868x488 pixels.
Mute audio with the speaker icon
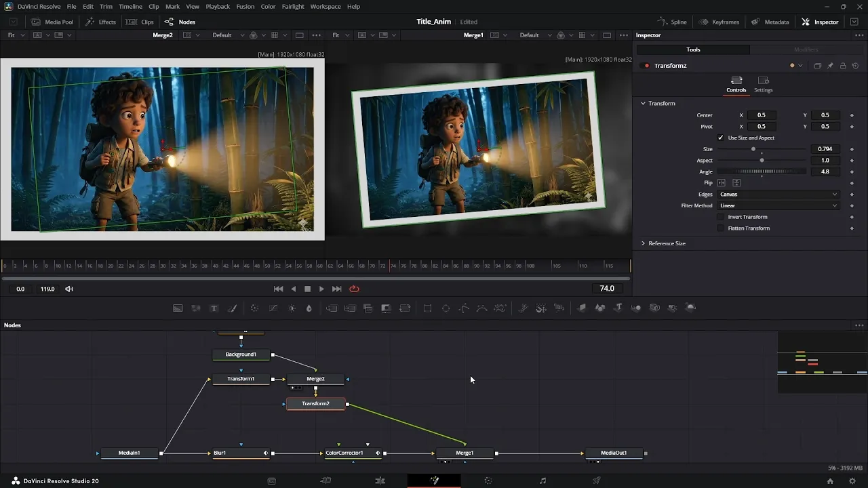click(x=69, y=289)
